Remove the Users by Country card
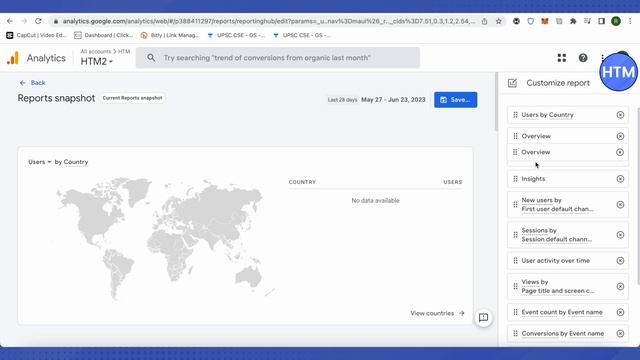640x360 pixels. coord(620,115)
